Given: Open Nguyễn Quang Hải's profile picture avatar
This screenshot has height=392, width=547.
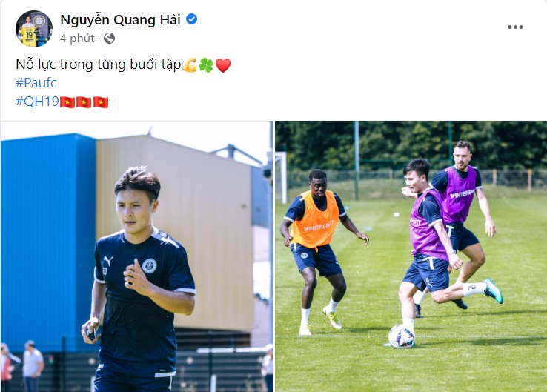Looking at the screenshot, I should 34,29.
